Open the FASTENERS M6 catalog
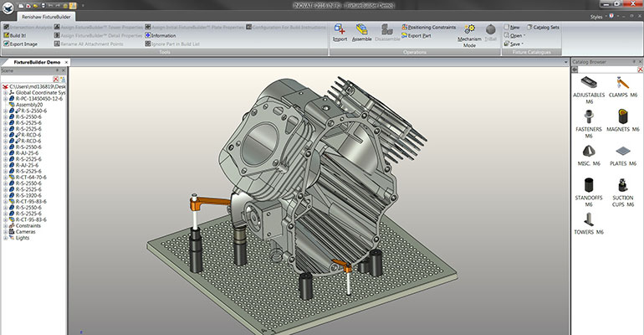Screen dimensions: 644x335 pyautogui.click(x=589, y=124)
